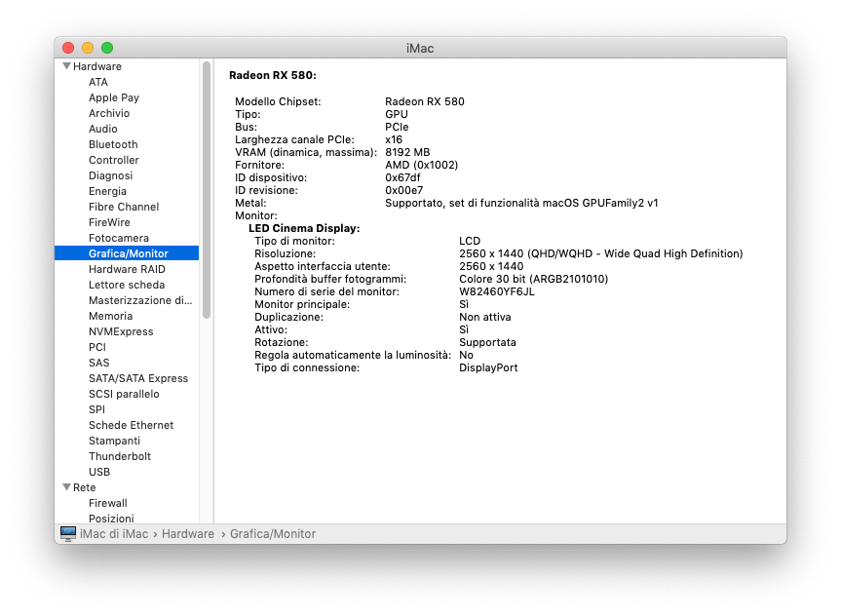
Task: Select Stampanti in the sidebar
Action: point(114,440)
